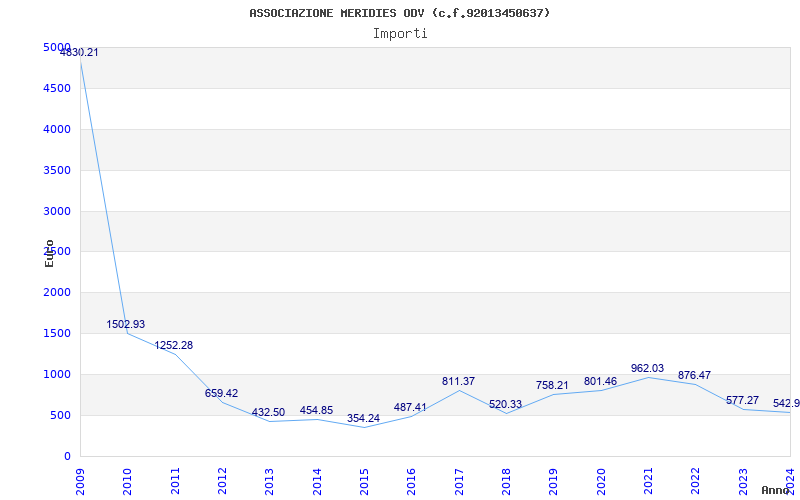
Task: Click the x-axis year 2023
Action: (743, 482)
